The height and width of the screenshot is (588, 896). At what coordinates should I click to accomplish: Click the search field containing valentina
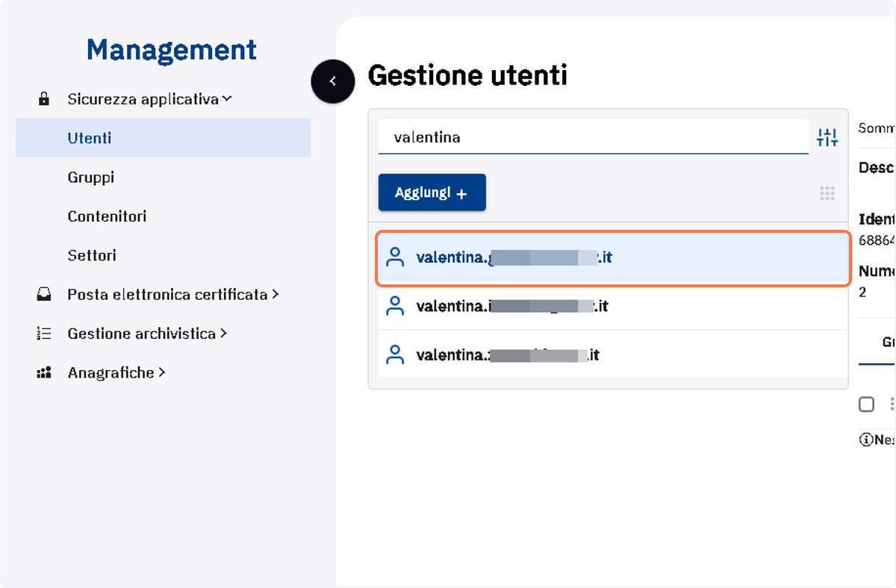(594, 137)
